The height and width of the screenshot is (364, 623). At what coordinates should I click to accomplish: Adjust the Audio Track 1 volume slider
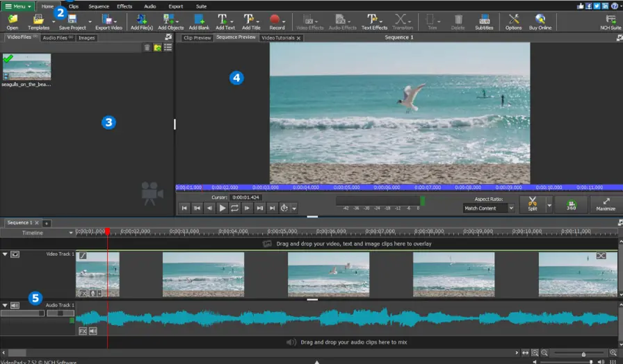point(22,313)
